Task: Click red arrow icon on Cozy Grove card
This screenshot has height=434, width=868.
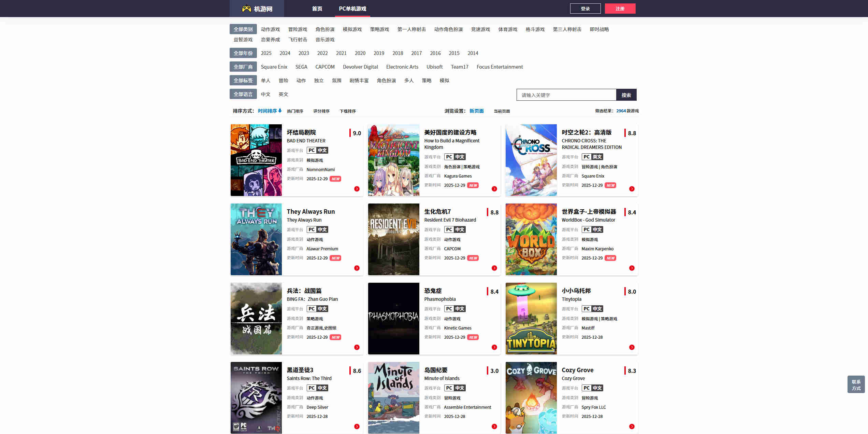Action: [632, 426]
